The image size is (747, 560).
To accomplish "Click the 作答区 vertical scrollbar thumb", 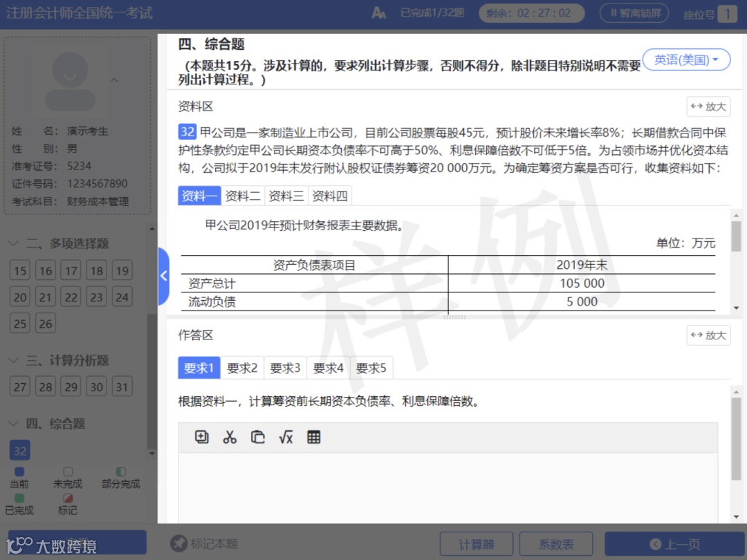I will 736,439.
